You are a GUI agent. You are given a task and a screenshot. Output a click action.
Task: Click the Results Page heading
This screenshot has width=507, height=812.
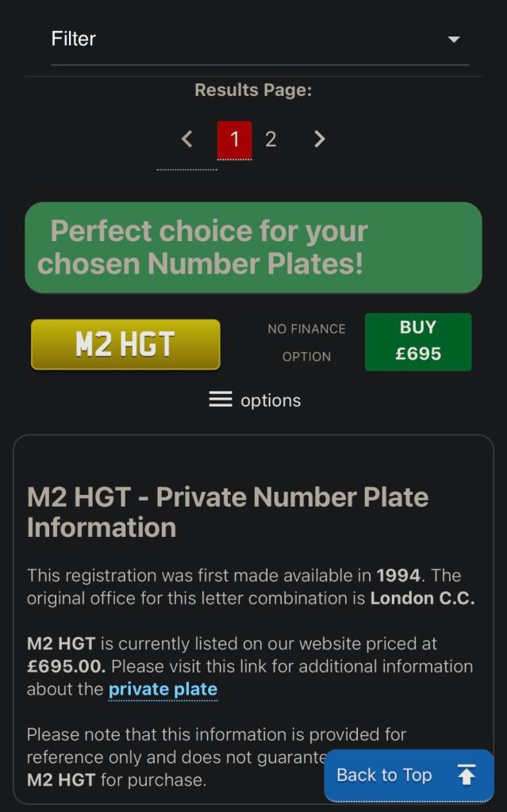(254, 90)
